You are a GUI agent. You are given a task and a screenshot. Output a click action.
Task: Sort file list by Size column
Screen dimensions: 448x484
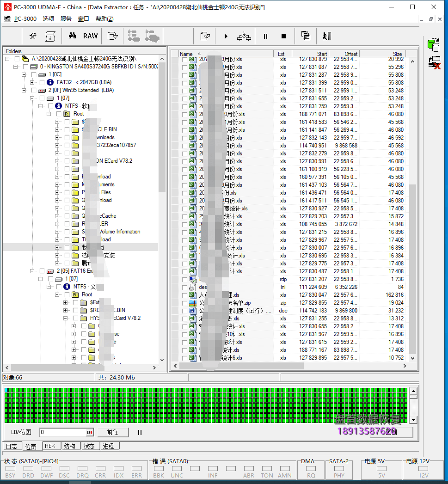coord(382,54)
